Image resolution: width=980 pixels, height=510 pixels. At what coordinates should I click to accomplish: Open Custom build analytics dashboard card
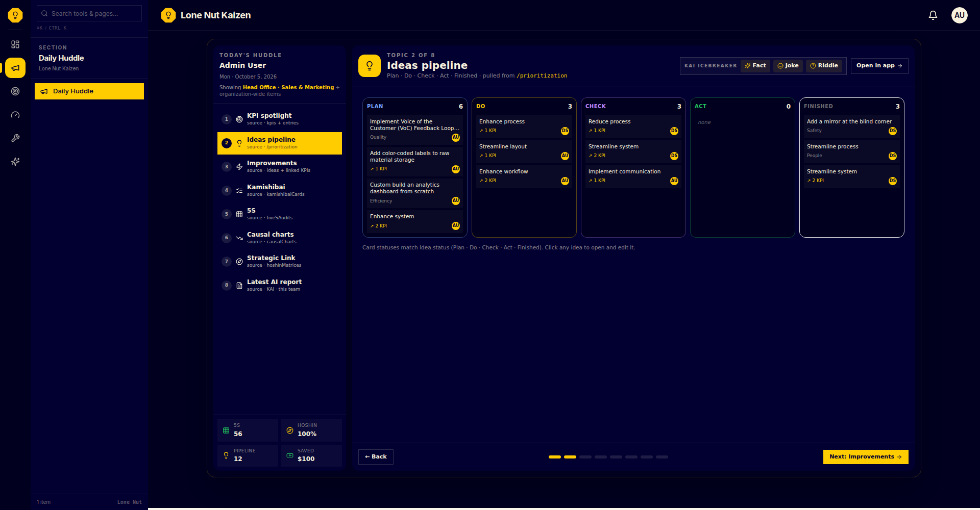(x=415, y=193)
